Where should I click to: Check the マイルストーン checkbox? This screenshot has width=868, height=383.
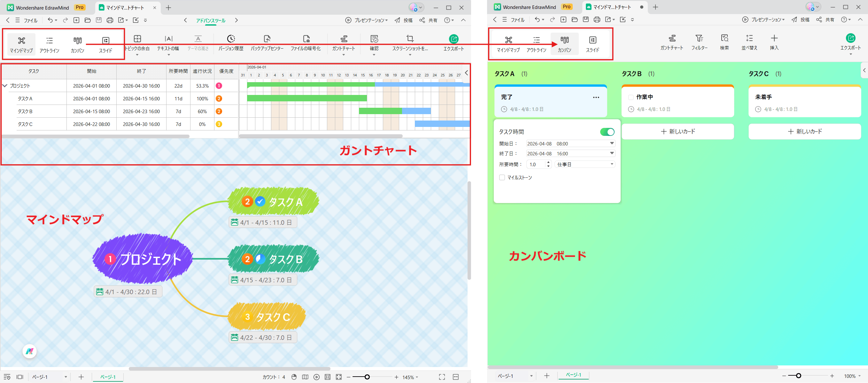[502, 177]
